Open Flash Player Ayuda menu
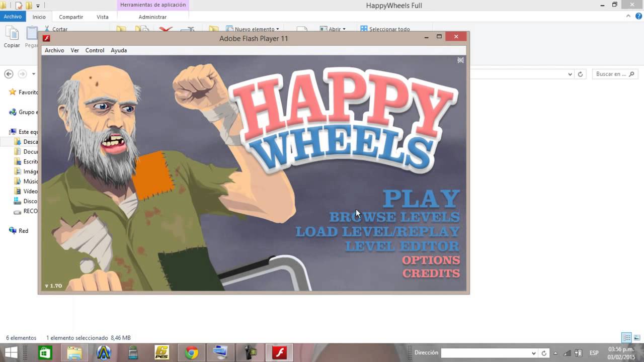The width and height of the screenshot is (644, 362). tap(119, 50)
